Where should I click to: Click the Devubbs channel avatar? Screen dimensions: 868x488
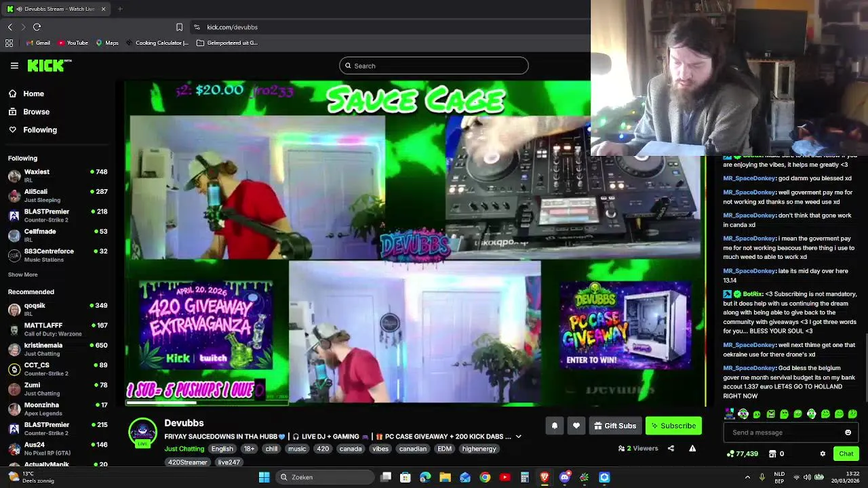click(142, 432)
